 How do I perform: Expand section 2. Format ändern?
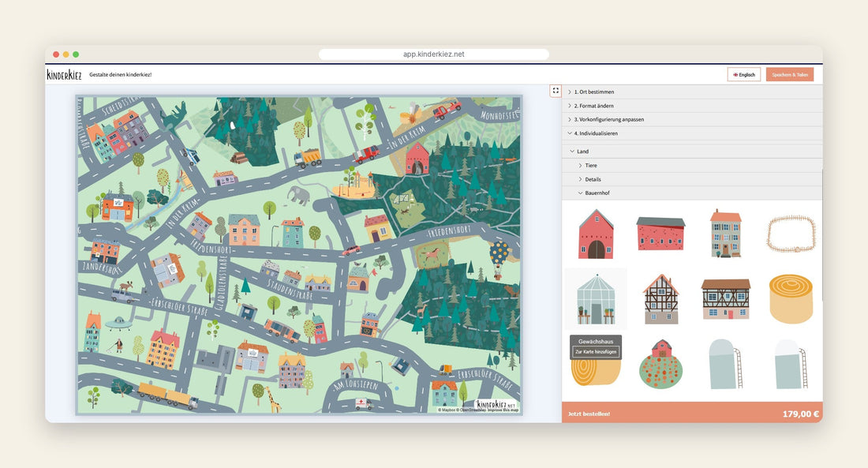[692, 106]
